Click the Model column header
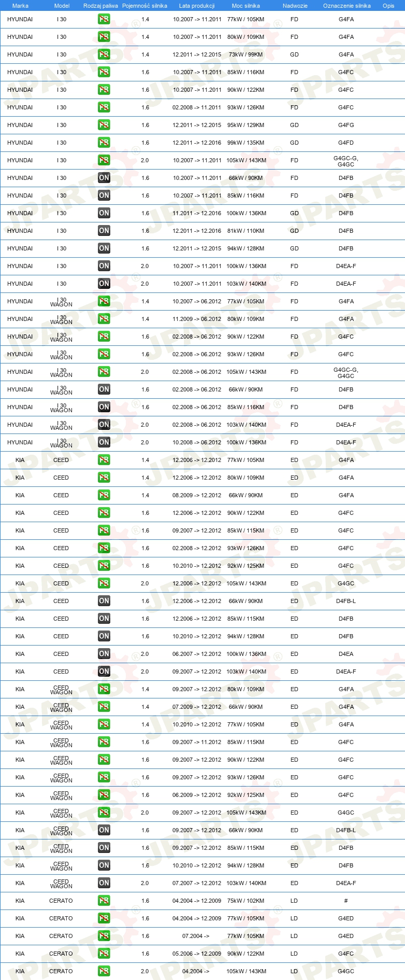405x980 pixels. pyautogui.click(x=62, y=6)
